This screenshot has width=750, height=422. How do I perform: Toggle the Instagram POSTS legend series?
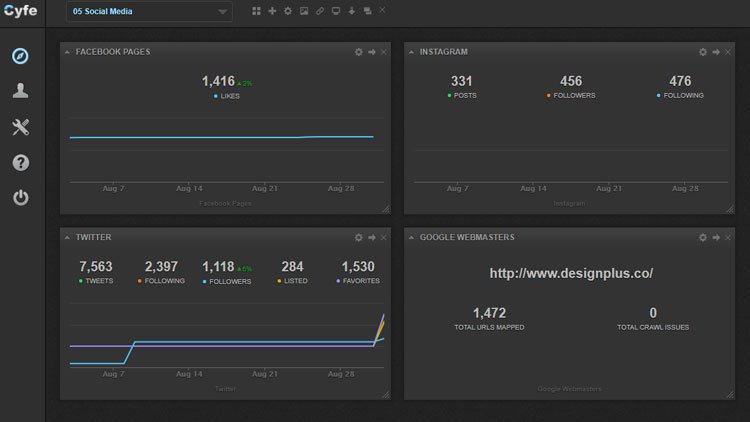point(462,96)
